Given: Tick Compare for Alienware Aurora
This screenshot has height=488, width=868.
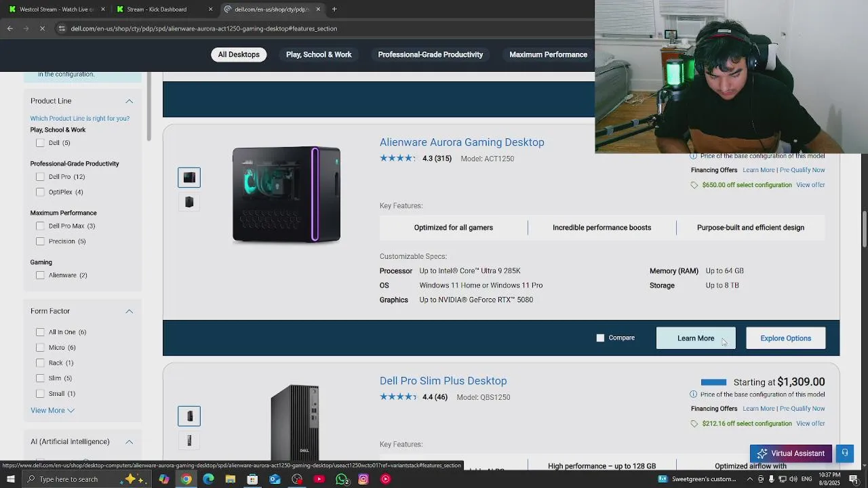Looking at the screenshot, I should click(x=600, y=338).
